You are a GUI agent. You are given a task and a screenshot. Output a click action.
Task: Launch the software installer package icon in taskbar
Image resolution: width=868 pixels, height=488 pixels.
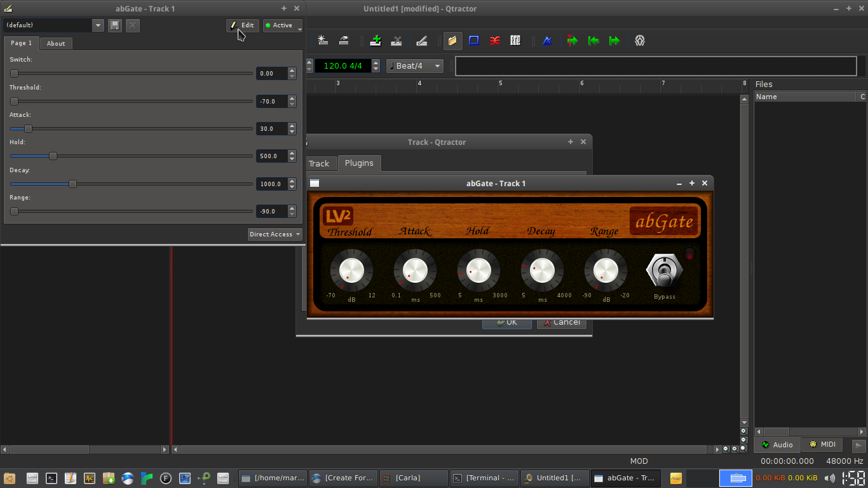109,478
